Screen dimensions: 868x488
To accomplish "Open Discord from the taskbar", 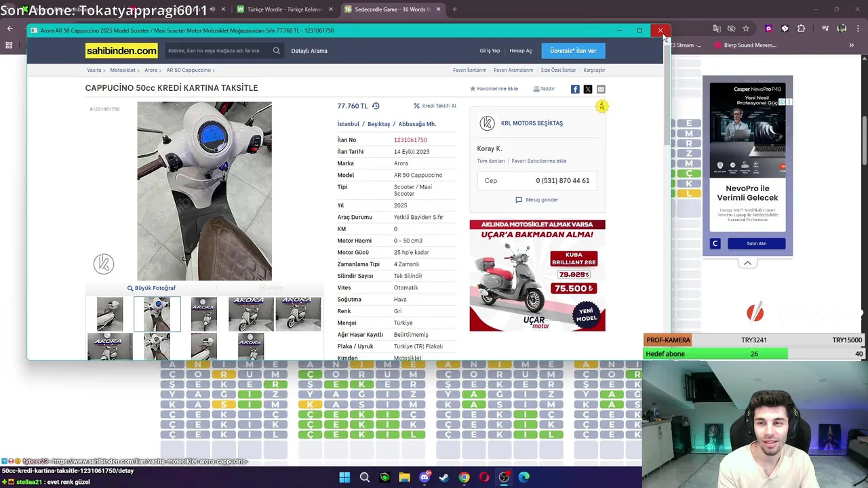I will [x=425, y=477].
